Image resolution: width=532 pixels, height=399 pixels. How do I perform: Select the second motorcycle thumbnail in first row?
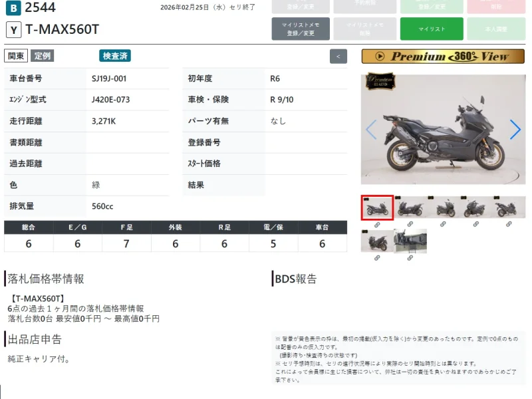pos(410,207)
